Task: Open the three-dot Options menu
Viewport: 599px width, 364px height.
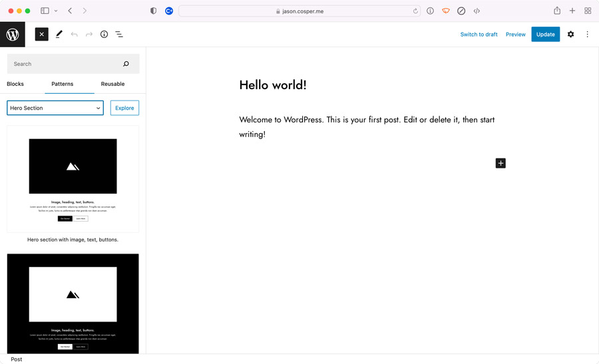Action: (587, 35)
